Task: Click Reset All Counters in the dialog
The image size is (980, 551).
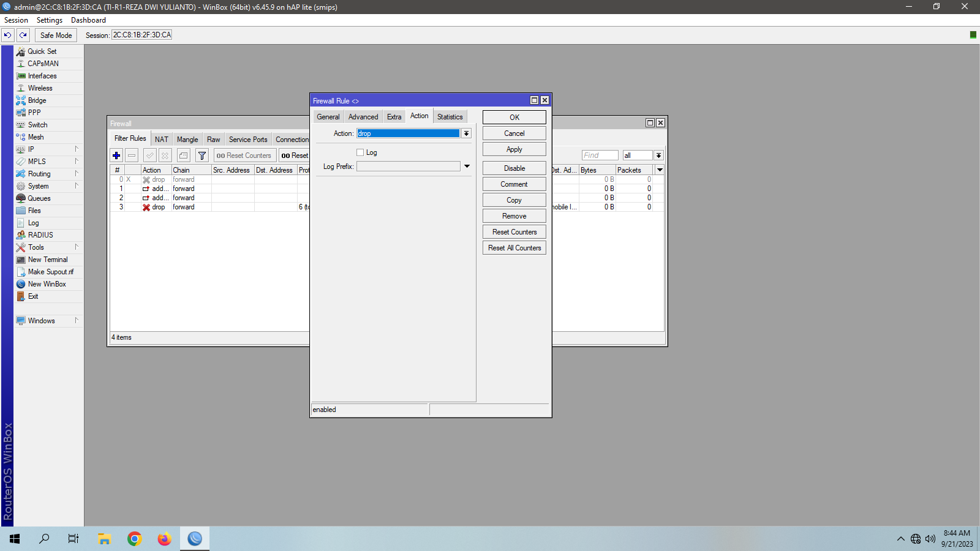Action: [514, 248]
